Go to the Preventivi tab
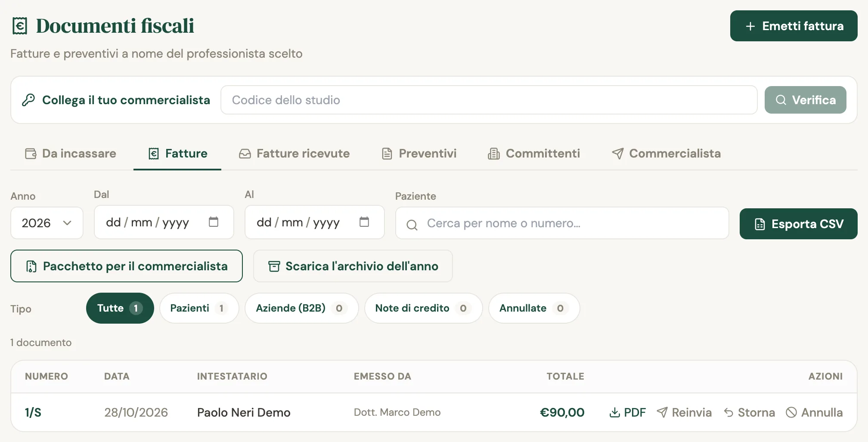 [419, 154]
